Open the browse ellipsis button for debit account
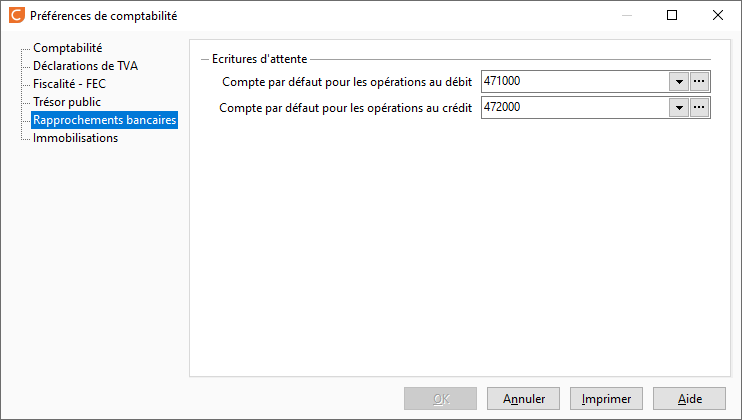The image size is (742, 420). [699, 81]
